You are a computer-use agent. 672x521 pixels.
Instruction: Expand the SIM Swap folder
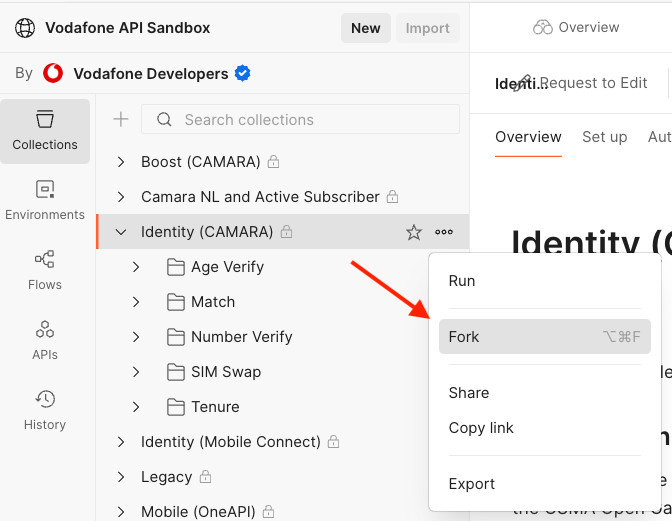click(x=137, y=372)
